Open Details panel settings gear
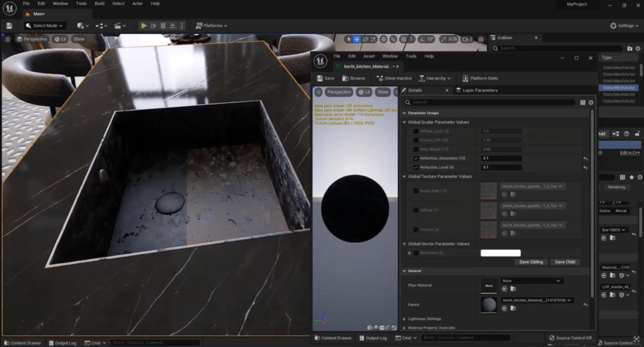This screenshot has width=644, height=347. click(590, 102)
